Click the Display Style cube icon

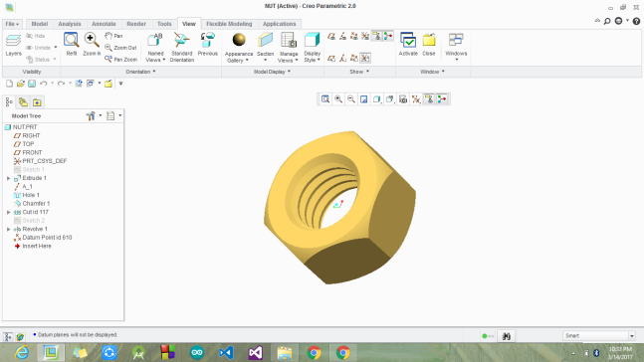(313, 40)
